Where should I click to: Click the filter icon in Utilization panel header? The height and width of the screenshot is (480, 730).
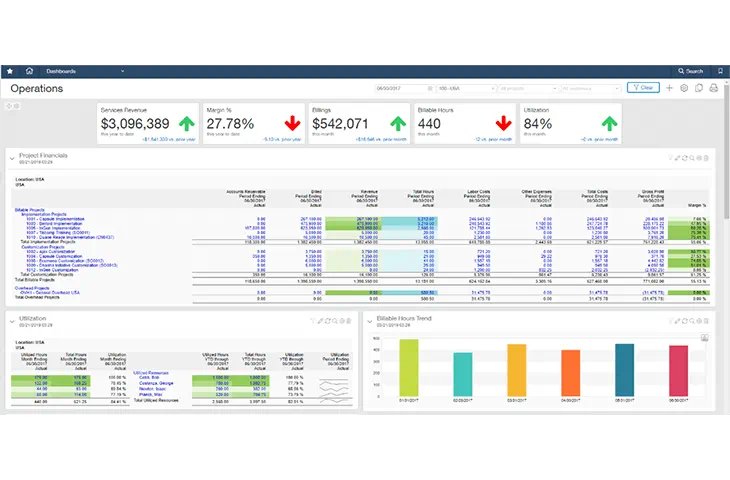click(313, 321)
